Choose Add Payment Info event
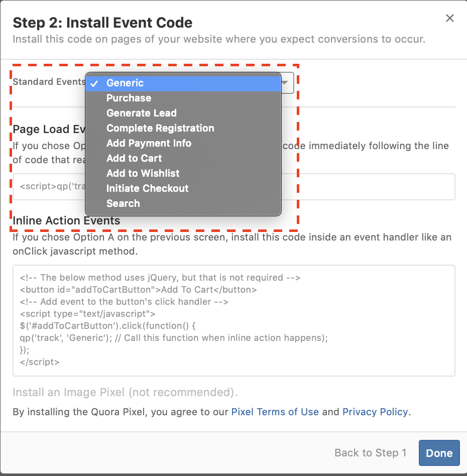 149,144
